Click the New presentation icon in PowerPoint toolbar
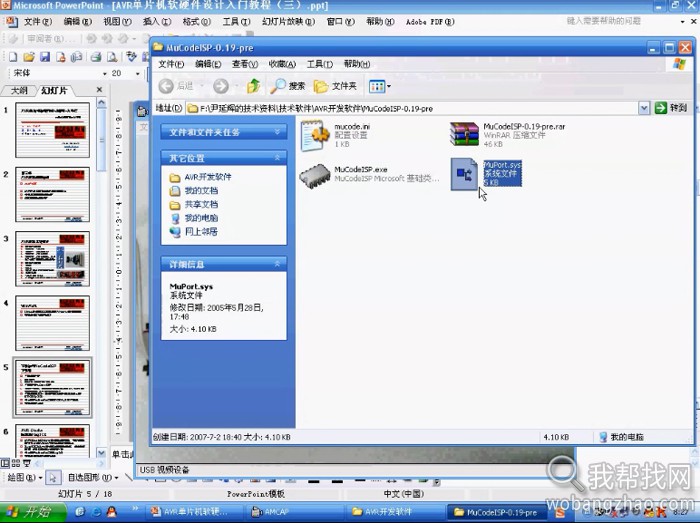700x523 pixels. tap(13, 57)
